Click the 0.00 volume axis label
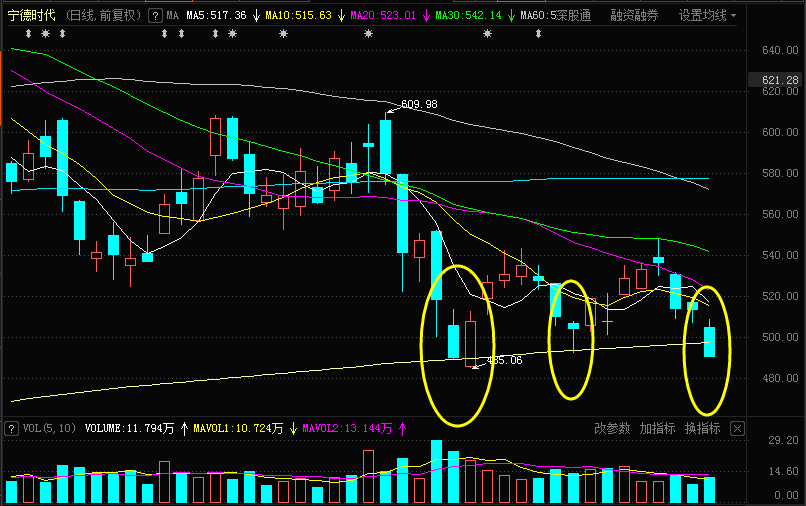 coord(786,495)
